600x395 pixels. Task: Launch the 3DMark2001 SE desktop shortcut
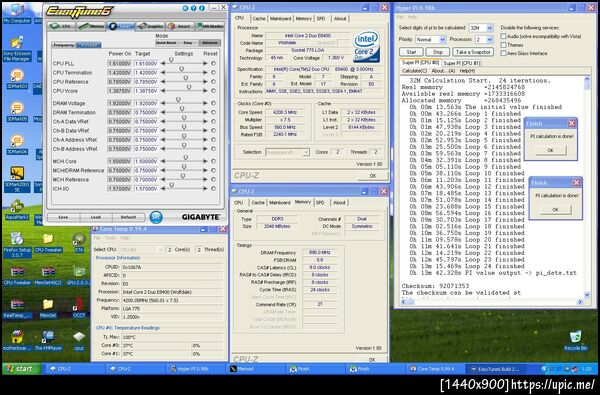(x=17, y=179)
